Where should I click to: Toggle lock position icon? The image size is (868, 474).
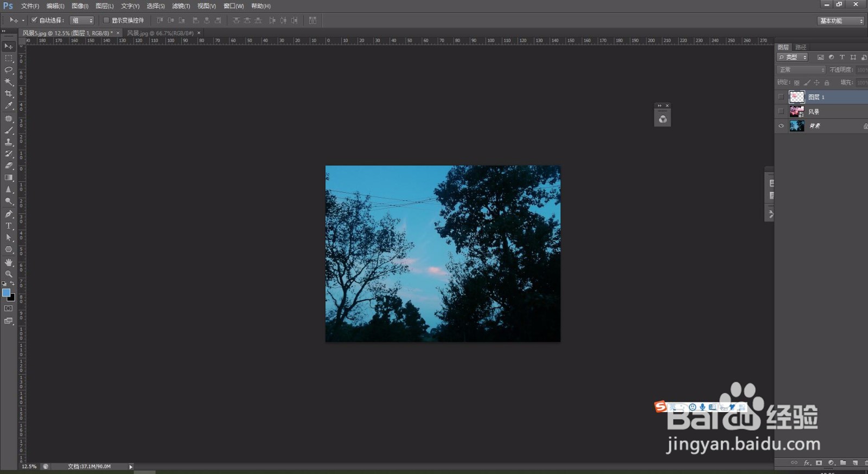[x=816, y=83]
